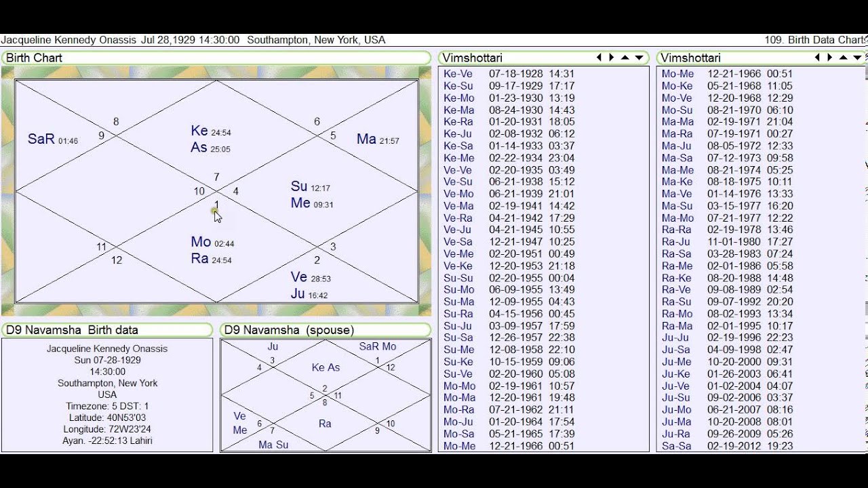The height and width of the screenshot is (488, 868).
Task: Select the Sa-Sa 02-19-2012 dasha row
Action: click(x=728, y=446)
